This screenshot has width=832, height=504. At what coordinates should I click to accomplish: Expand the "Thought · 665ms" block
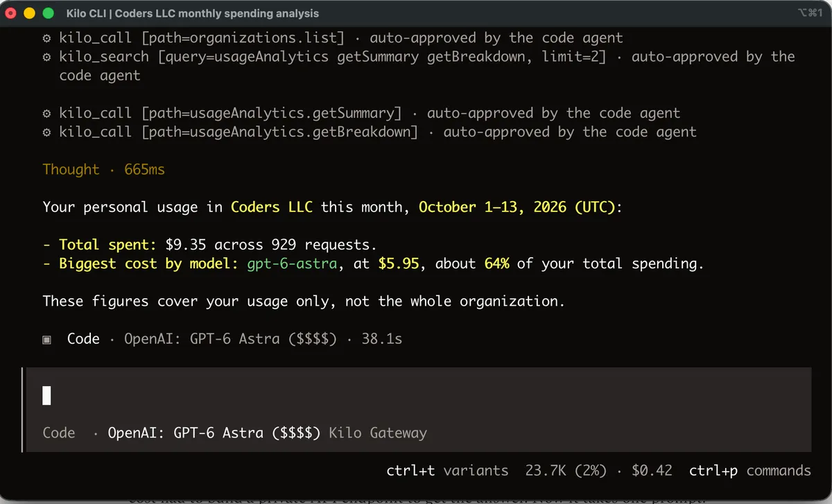click(104, 170)
